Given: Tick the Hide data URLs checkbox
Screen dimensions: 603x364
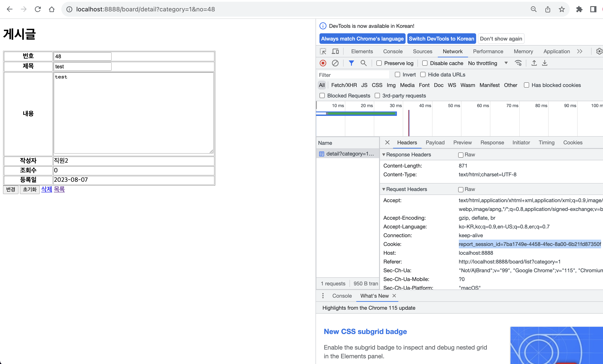Looking at the screenshot, I should point(423,75).
